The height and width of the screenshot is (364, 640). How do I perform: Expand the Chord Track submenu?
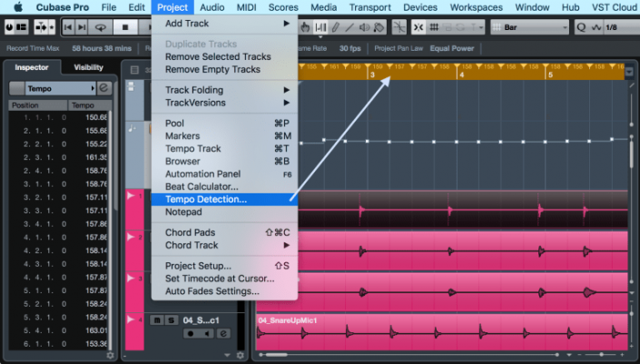click(224, 245)
